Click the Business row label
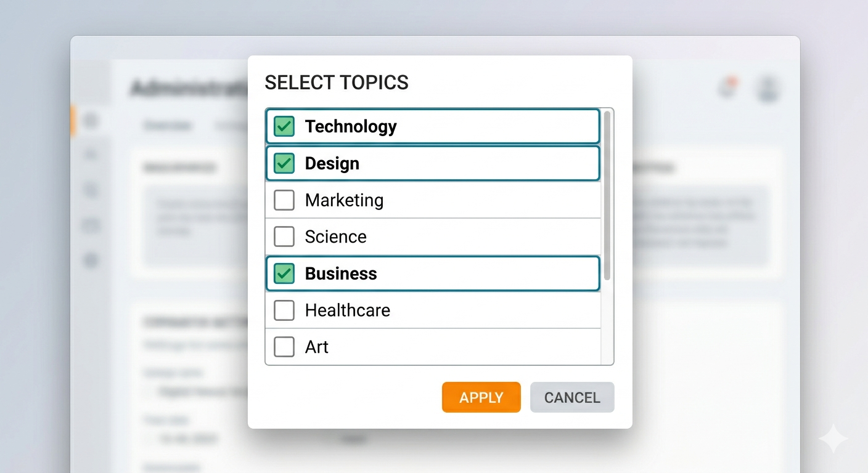868x473 pixels. [341, 273]
